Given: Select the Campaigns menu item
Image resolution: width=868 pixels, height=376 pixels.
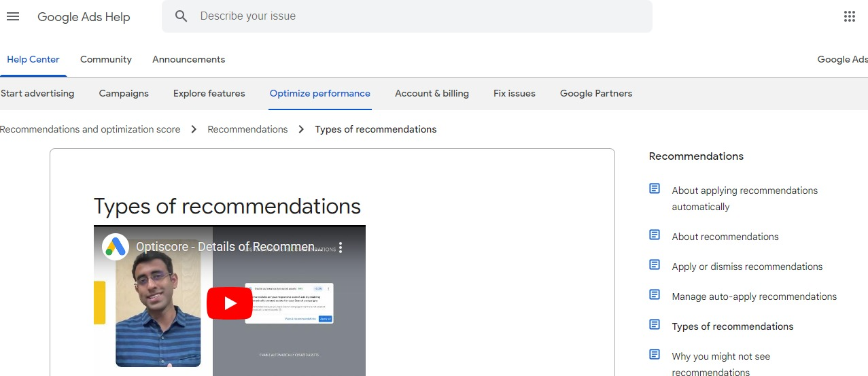Looking at the screenshot, I should [x=124, y=94].
